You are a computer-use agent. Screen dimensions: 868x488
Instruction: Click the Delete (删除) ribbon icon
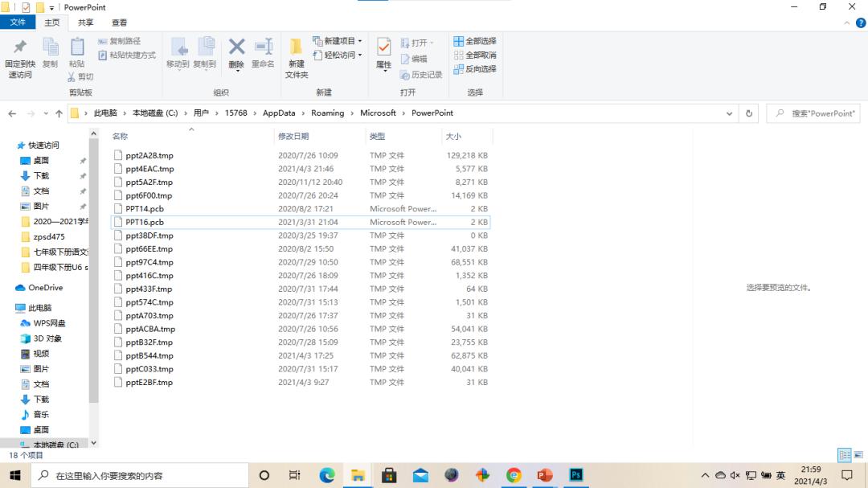click(236, 51)
